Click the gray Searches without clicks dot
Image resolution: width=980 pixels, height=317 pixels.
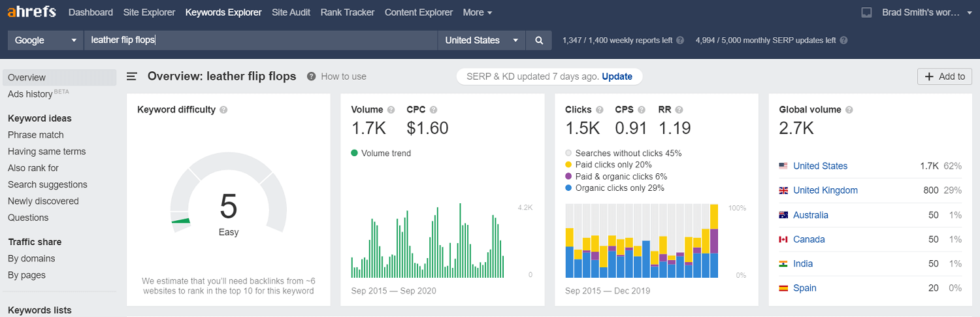tap(568, 153)
